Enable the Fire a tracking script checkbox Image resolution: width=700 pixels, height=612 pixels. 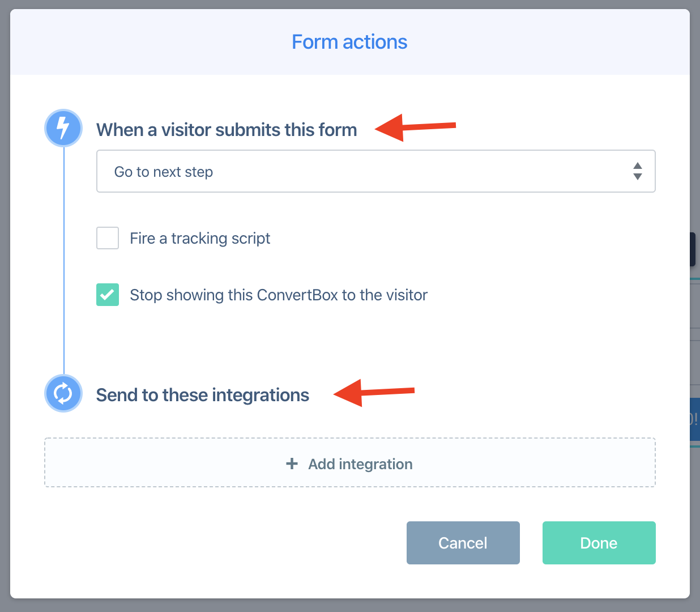108,238
